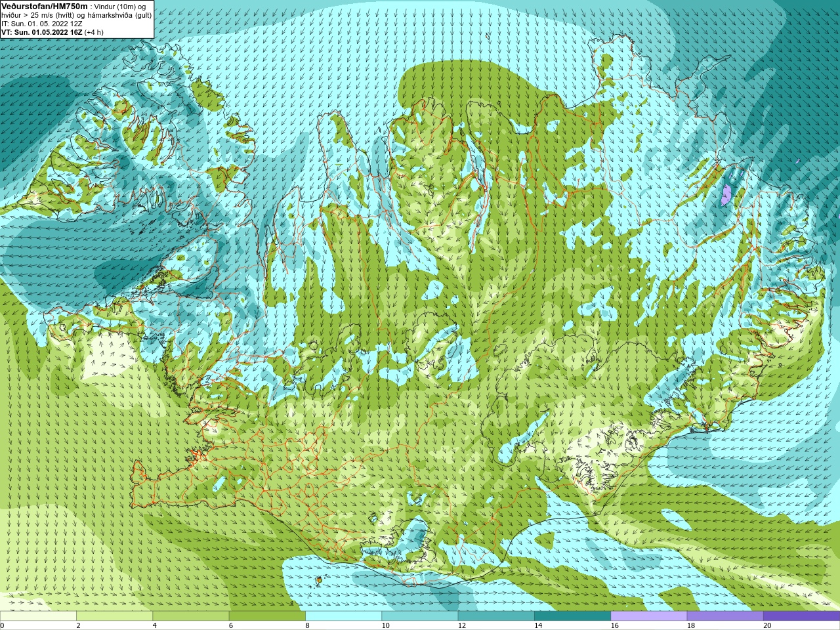Click the 14–16 m/s dark teal swatch

[x=572, y=616]
